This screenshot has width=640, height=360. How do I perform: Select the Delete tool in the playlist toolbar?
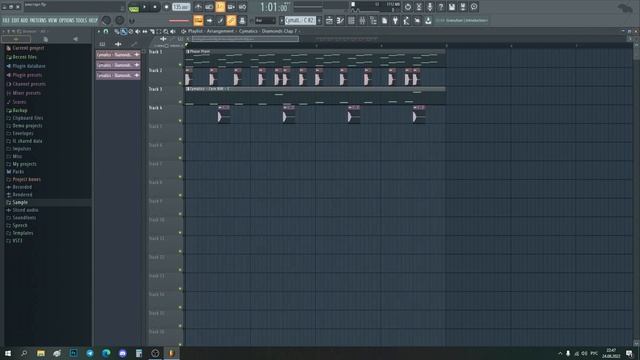pyautogui.click(x=131, y=31)
